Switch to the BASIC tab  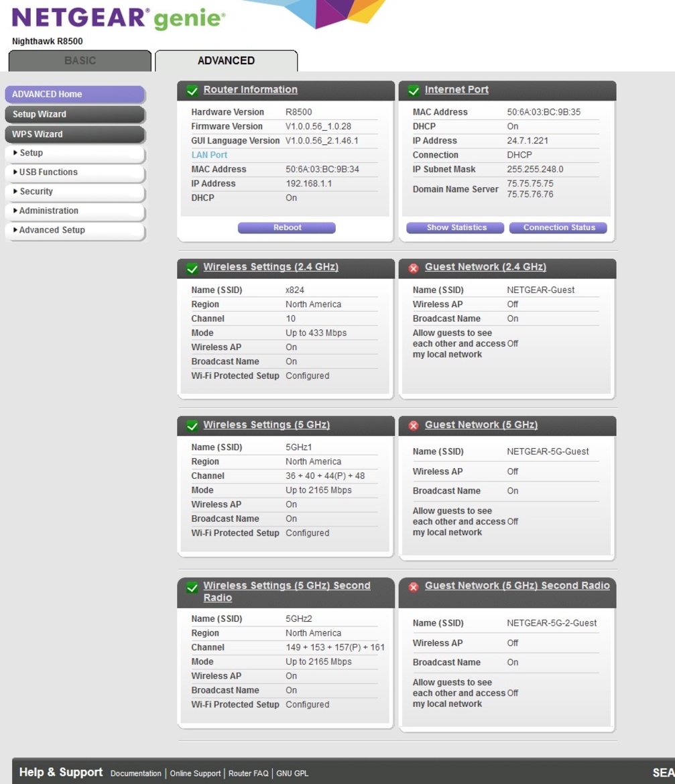[x=80, y=60]
